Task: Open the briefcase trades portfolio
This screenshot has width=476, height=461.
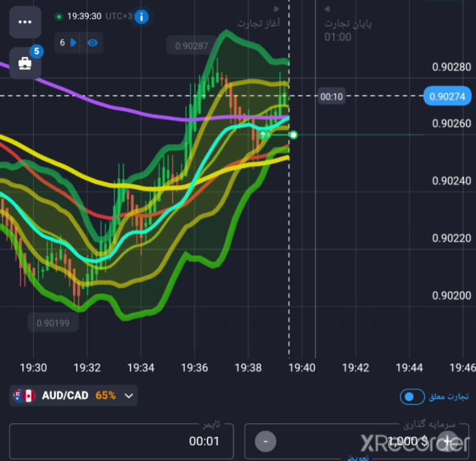Action: pos(25,63)
